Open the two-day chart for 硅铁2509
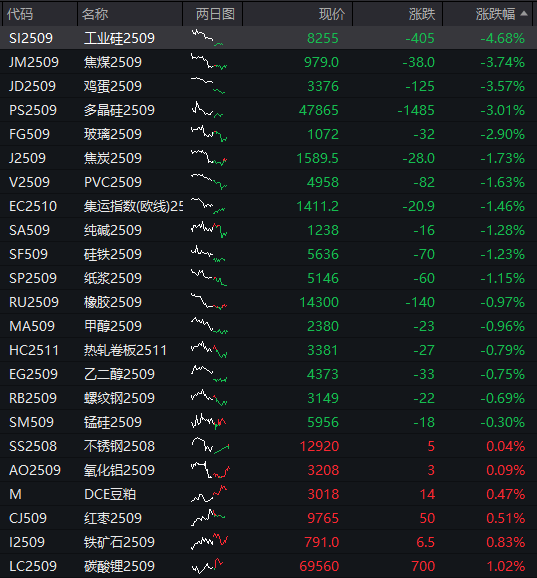 pos(208,254)
